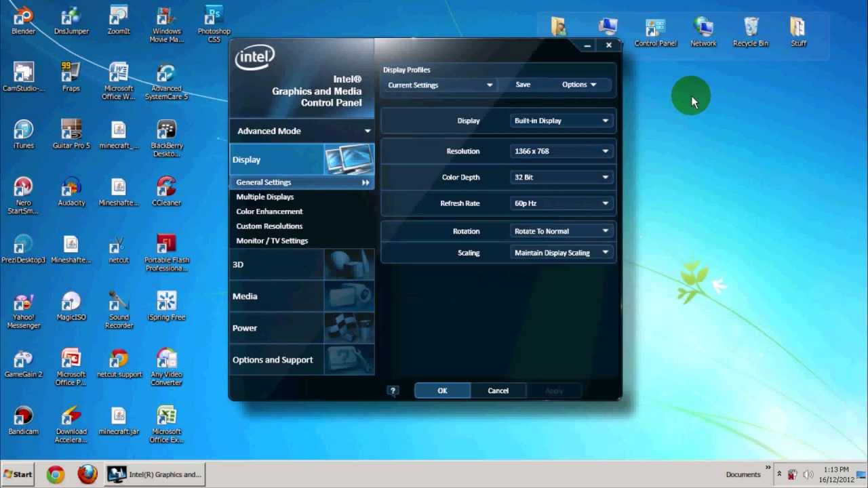Open MagicISO desktop shortcut
Screen dimensions: 868x488
pos(71,306)
